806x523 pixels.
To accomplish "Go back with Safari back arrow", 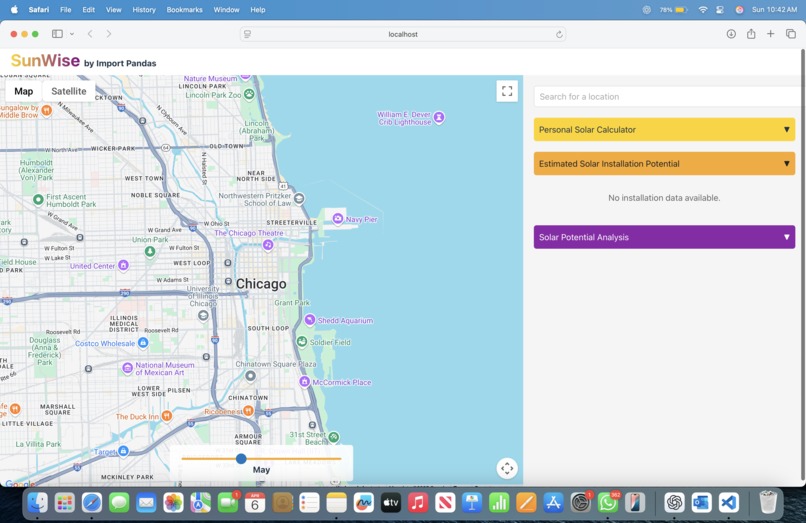I will pyautogui.click(x=90, y=34).
